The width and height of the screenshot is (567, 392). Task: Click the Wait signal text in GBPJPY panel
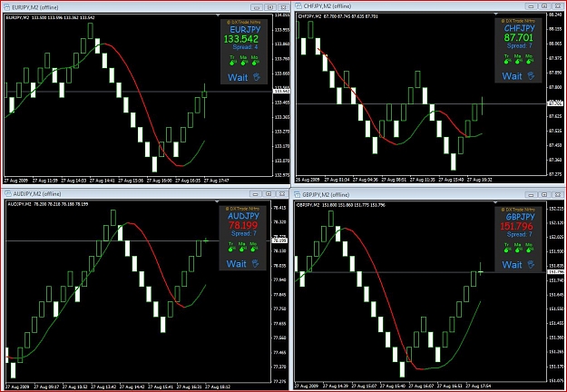point(512,265)
